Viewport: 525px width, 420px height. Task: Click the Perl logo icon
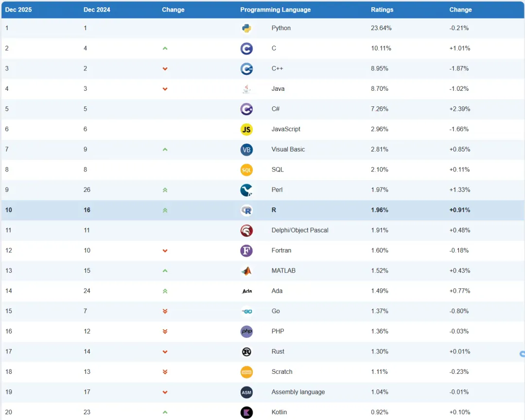click(x=246, y=190)
